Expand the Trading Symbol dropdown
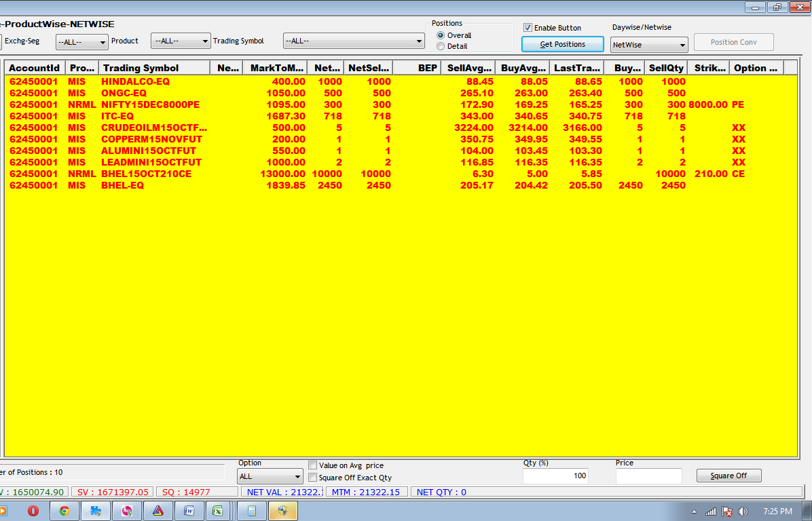The height and width of the screenshot is (521, 812). (x=354, y=41)
